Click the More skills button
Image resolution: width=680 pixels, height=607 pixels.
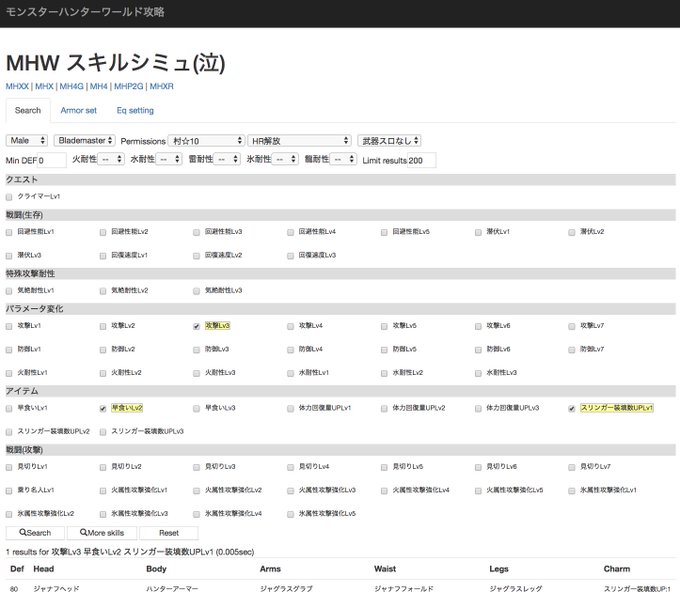tap(102, 533)
